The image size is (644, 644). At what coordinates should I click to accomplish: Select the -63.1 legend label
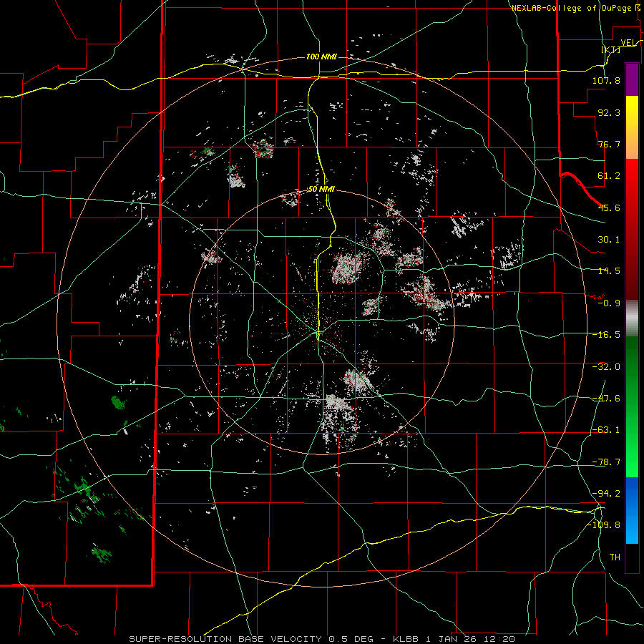pos(606,430)
